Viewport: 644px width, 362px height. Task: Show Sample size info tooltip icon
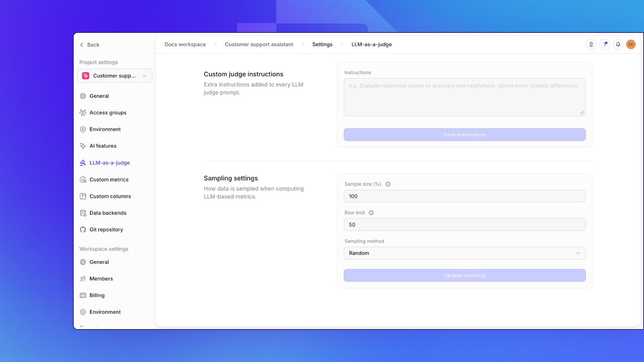click(x=388, y=184)
